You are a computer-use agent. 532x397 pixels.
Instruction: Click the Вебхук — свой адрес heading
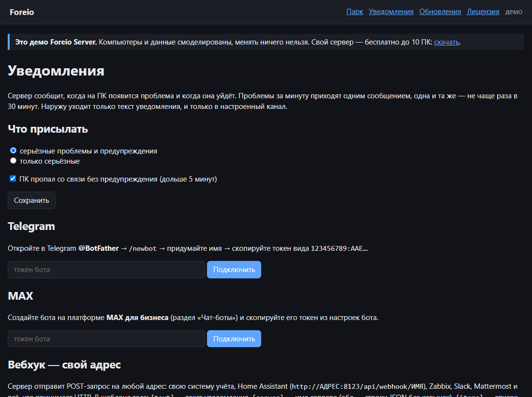click(x=64, y=365)
